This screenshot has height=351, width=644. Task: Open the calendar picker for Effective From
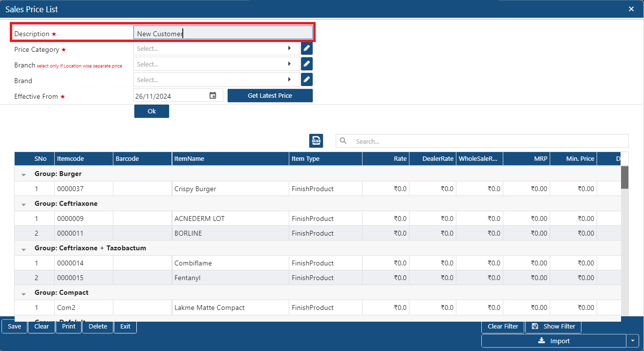[x=213, y=95]
